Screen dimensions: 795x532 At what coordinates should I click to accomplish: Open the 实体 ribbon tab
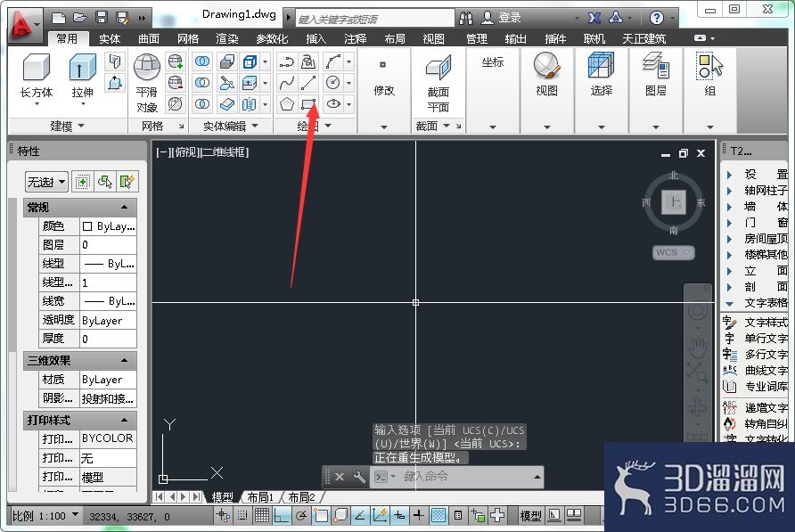click(x=110, y=38)
